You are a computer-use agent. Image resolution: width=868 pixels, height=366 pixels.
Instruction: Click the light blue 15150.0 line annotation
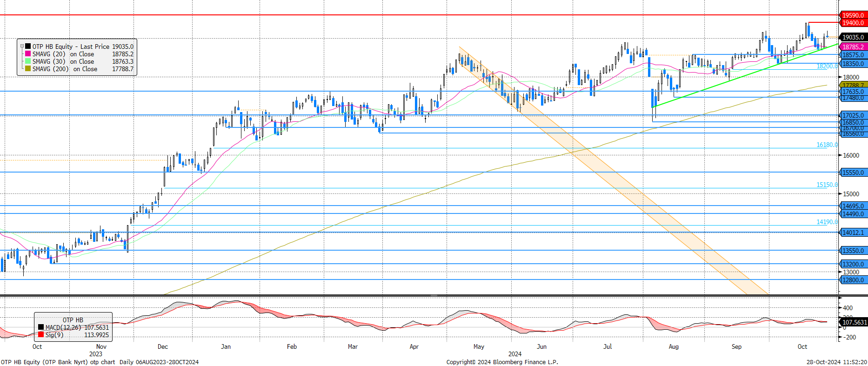click(x=827, y=185)
